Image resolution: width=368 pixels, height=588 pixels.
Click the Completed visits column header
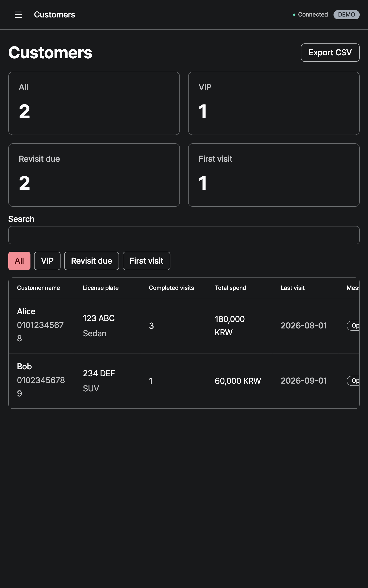pos(171,288)
